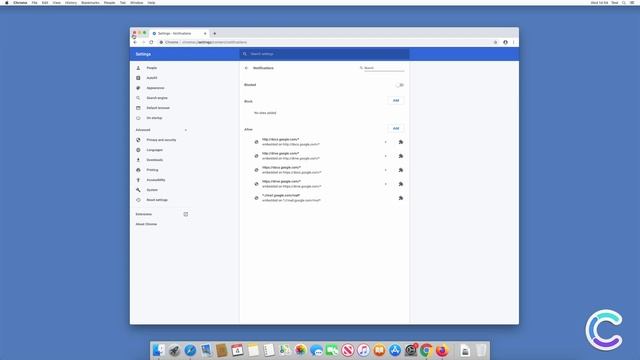The height and width of the screenshot is (360, 640).
Task: Expand details of http://docs.google.com entry
Action: pos(385,142)
